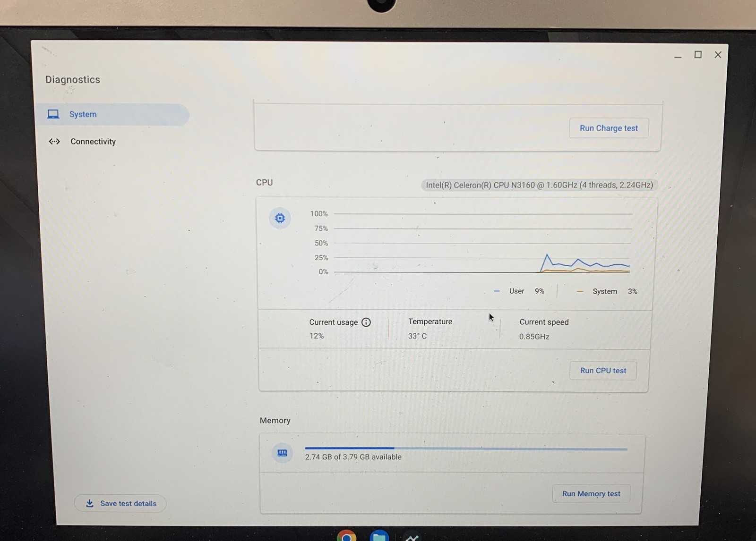756x541 pixels.
Task: Close the Diagnostics window
Action: pos(718,55)
